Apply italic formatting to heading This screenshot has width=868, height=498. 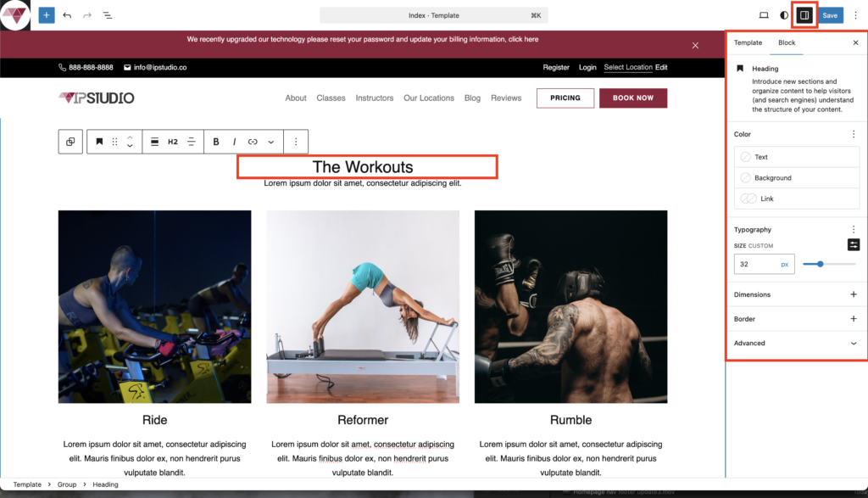234,142
